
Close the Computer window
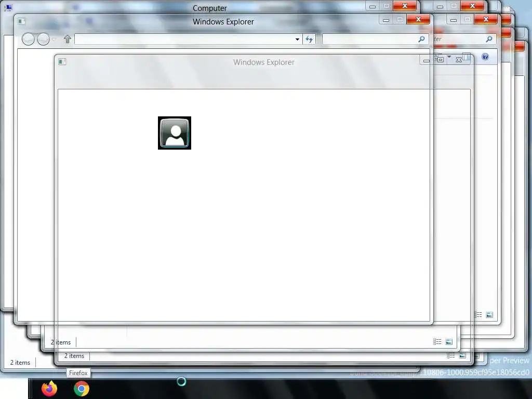coord(405,6)
